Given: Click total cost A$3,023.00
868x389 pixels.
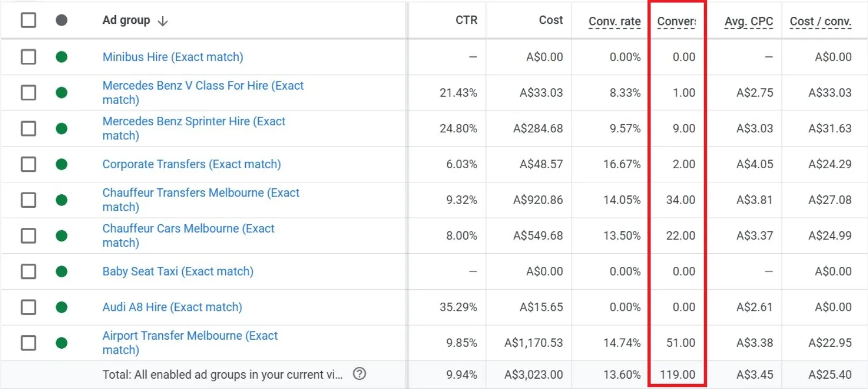Looking at the screenshot, I should (x=534, y=374).
